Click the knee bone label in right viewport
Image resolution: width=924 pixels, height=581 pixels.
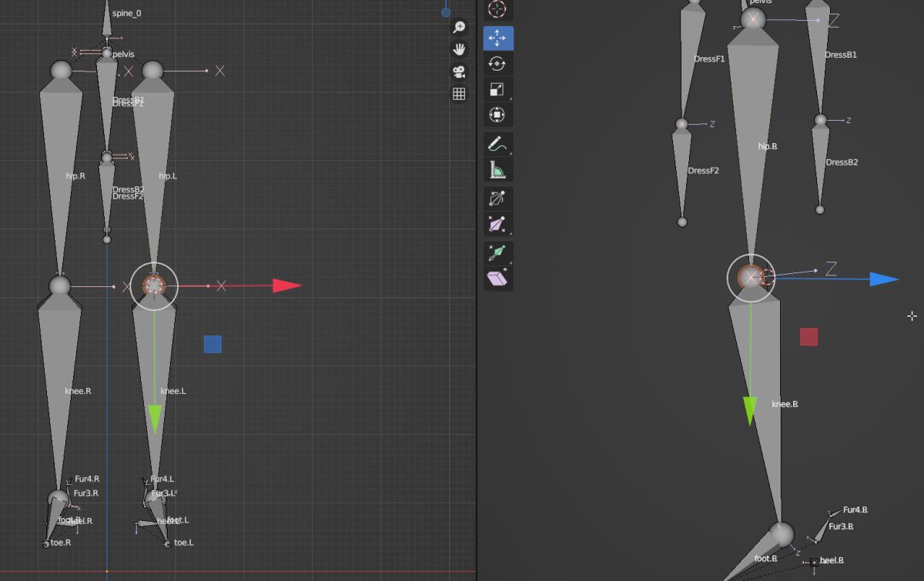785,404
